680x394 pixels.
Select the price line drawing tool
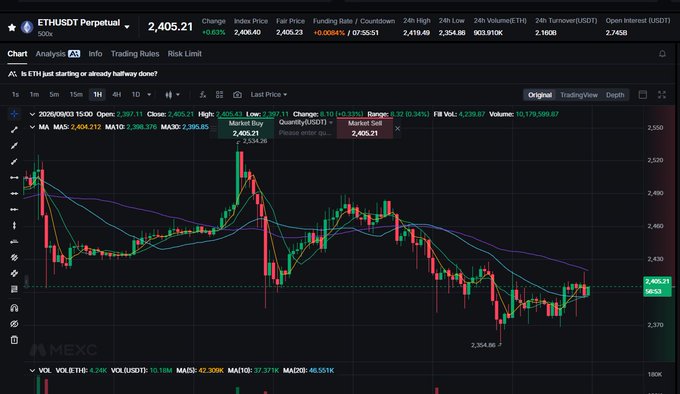14,241
